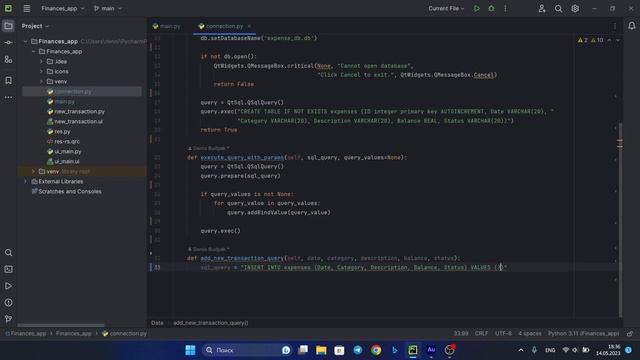
Task: Open new_transaction.py file
Action: tap(79, 111)
